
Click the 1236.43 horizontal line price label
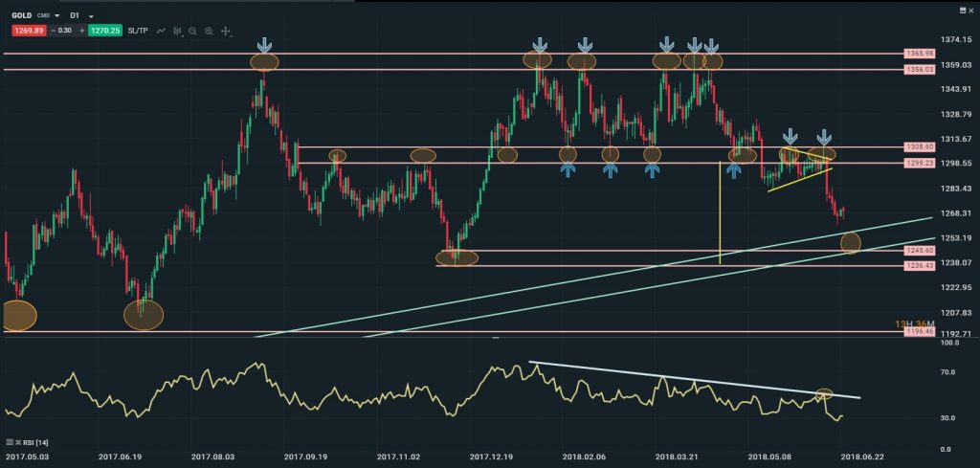coord(919,265)
